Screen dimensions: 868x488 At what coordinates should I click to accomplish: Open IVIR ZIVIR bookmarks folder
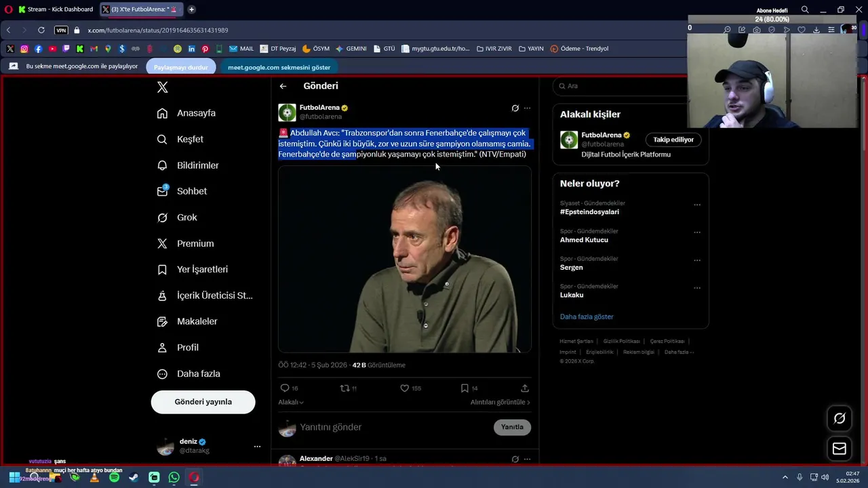pyautogui.click(x=494, y=49)
